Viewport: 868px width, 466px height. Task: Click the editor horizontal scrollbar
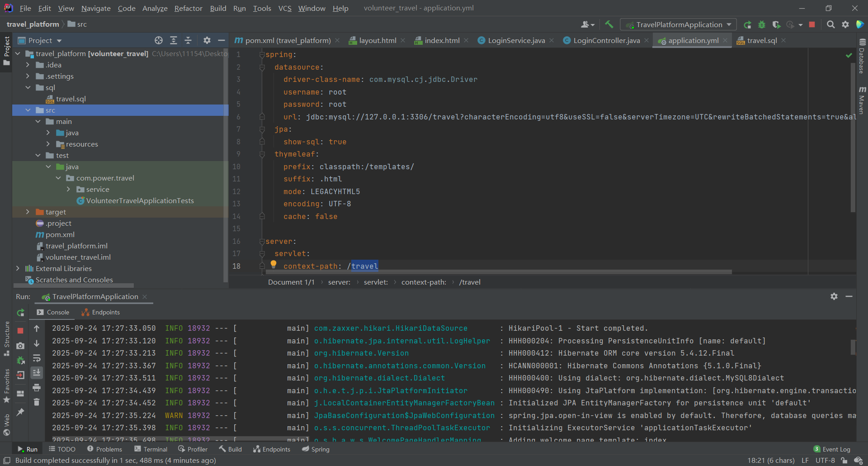(x=499, y=272)
